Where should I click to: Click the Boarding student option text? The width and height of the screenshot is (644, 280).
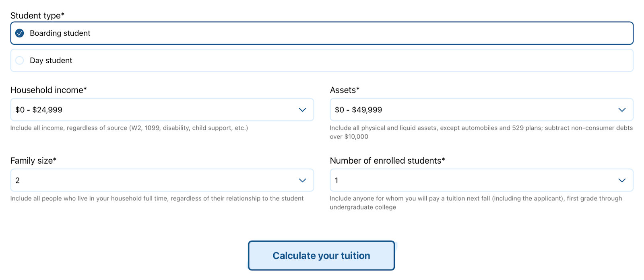[60, 33]
